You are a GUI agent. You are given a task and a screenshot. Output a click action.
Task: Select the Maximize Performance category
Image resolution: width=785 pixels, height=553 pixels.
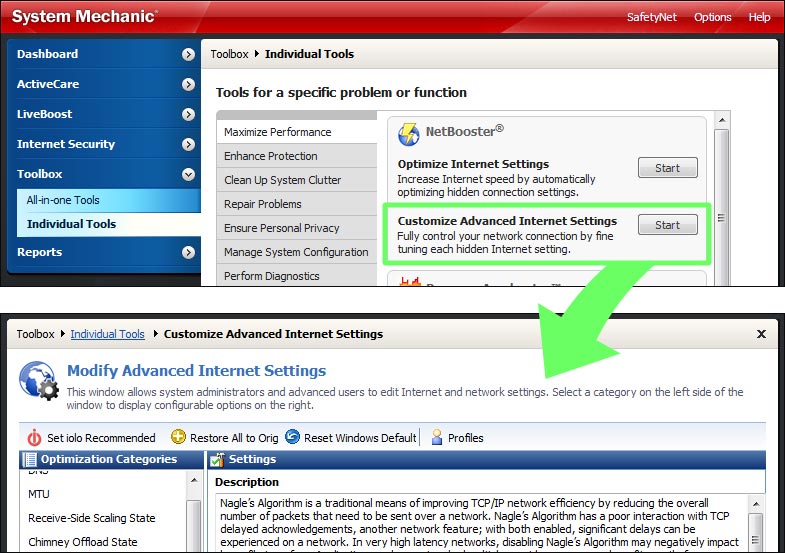(297, 132)
